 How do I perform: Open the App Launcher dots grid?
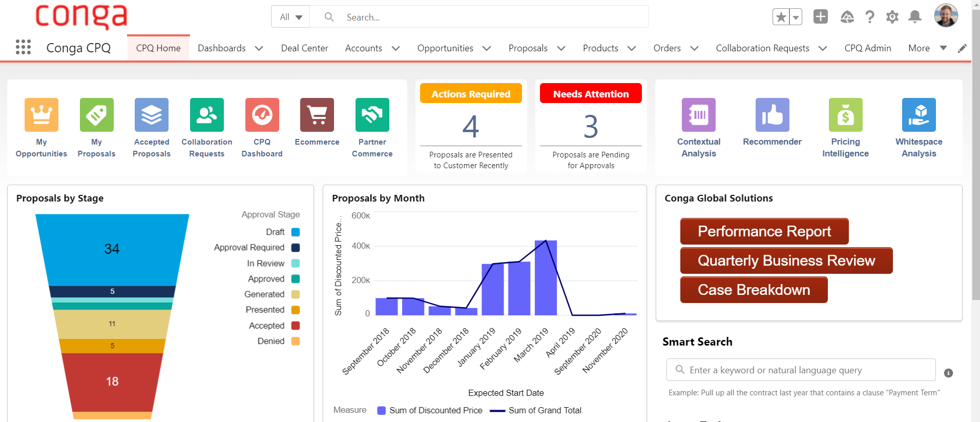(x=23, y=47)
